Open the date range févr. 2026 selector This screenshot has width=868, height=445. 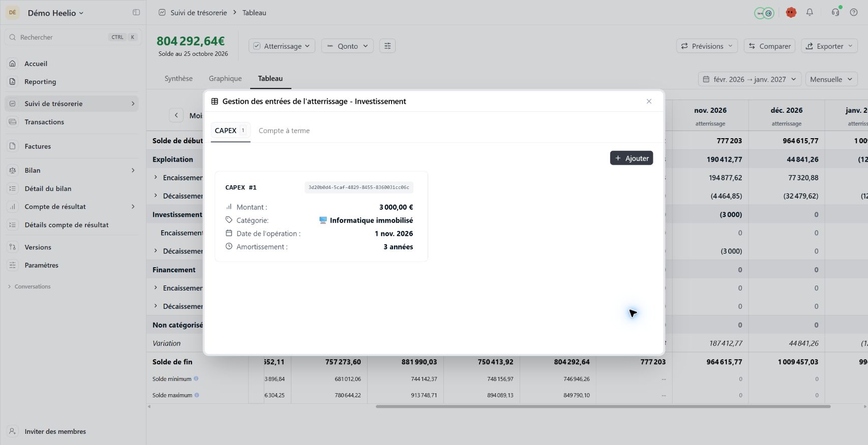point(750,79)
